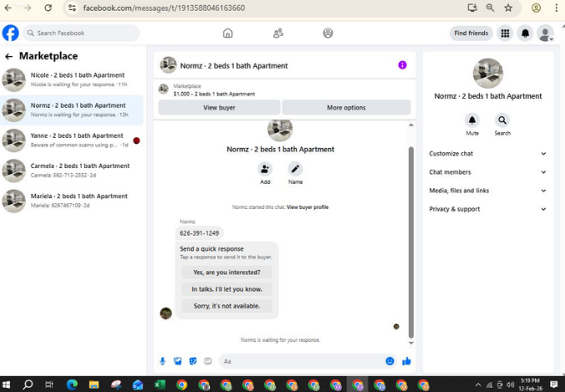Image resolution: width=565 pixels, height=392 pixels.
Task: Open the account profile avatar menu
Action: 546,33
